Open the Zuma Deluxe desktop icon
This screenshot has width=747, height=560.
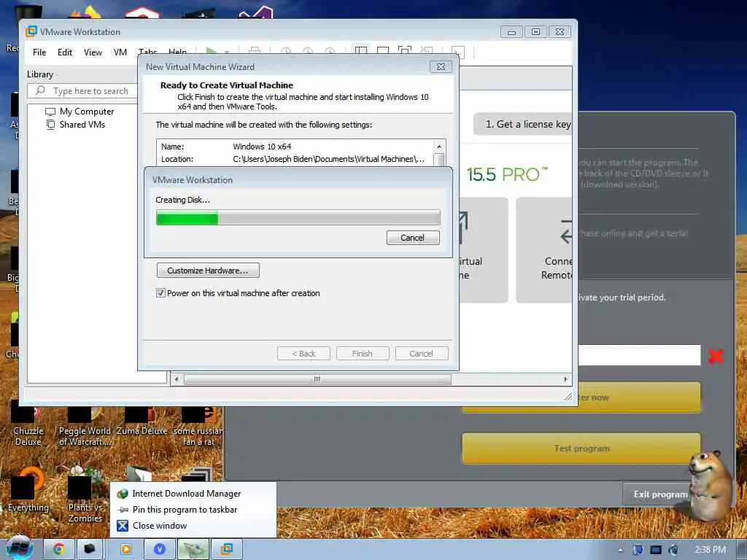click(x=142, y=419)
